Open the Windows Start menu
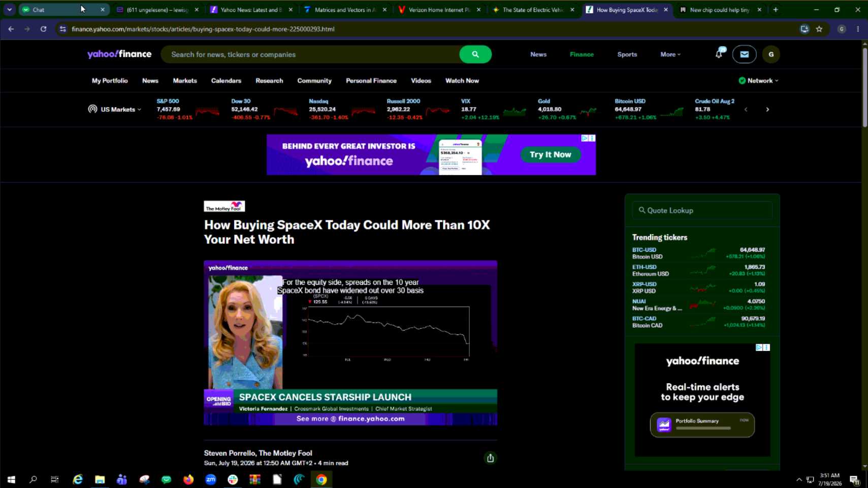The height and width of the screenshot is (488, 868). tap(11, 479)
